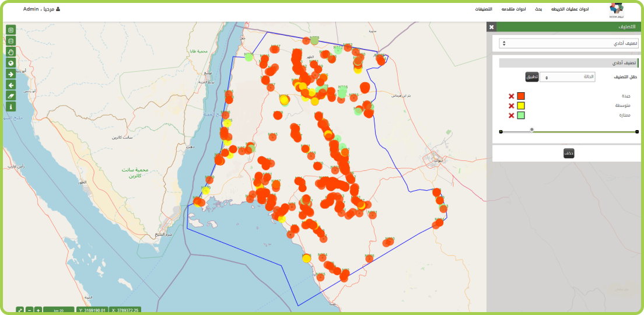
Task: Remove the متوسطة yellow class with its X
Action: (512, 106)
